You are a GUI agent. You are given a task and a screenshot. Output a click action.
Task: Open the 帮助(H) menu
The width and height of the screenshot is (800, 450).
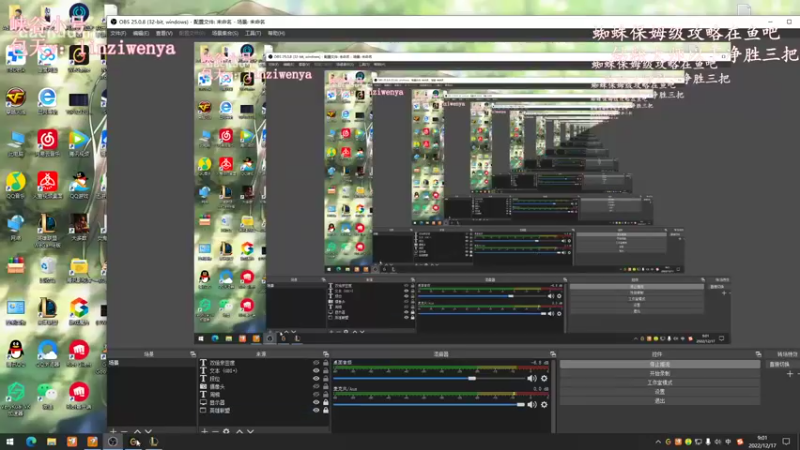coord(277,33)
